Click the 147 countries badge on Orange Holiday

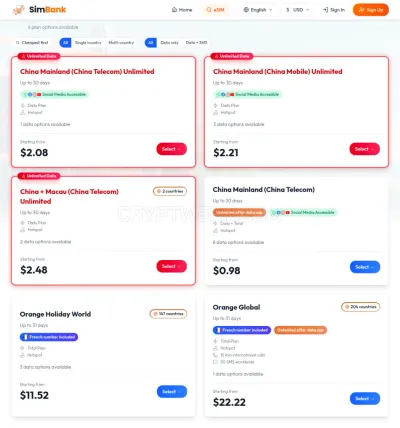click(168, 314)
